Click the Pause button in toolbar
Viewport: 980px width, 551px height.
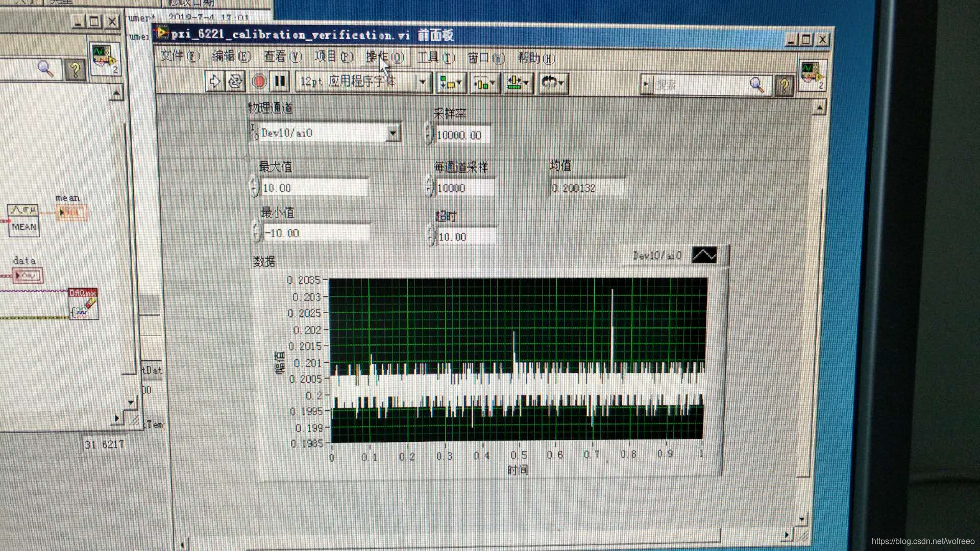pos(280,82)
